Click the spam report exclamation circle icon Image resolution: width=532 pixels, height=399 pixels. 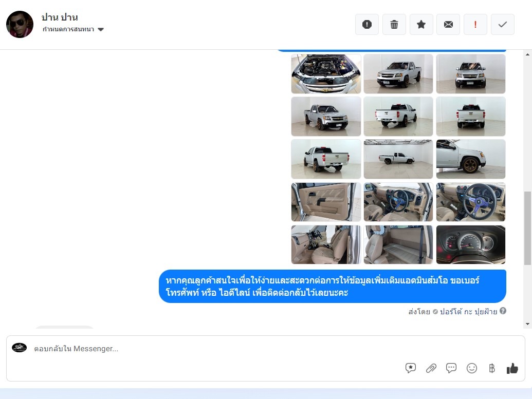pyautogui.click(x=367, y=25)
